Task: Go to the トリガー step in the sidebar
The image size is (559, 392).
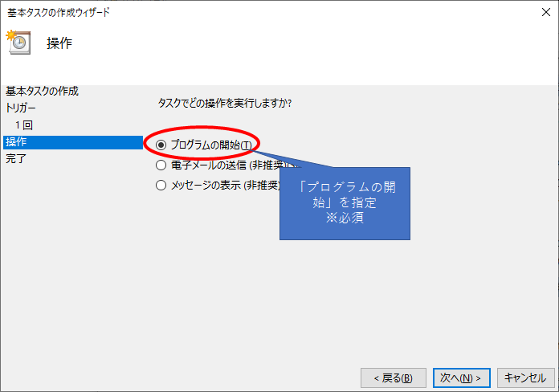Action: pos(21,108)
